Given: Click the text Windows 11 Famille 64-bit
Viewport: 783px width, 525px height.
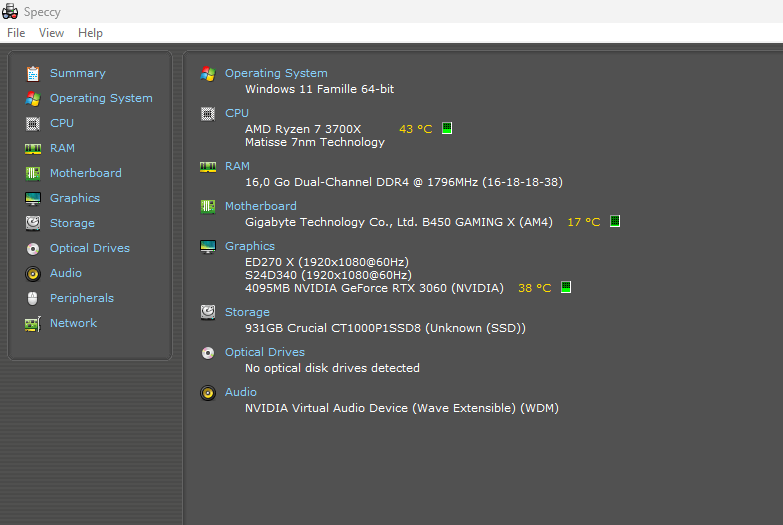Looking at the screenshot, I should (320, 89).
